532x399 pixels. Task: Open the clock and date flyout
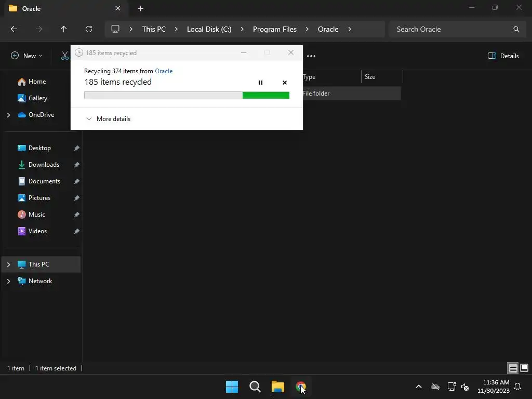494,387
